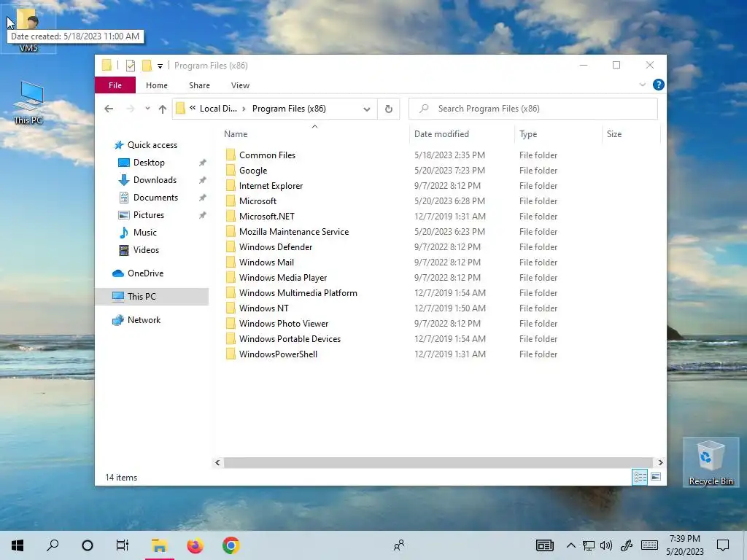
Task: Click the New folder quick access toolbar icon
Action: (x=147, y=66)
